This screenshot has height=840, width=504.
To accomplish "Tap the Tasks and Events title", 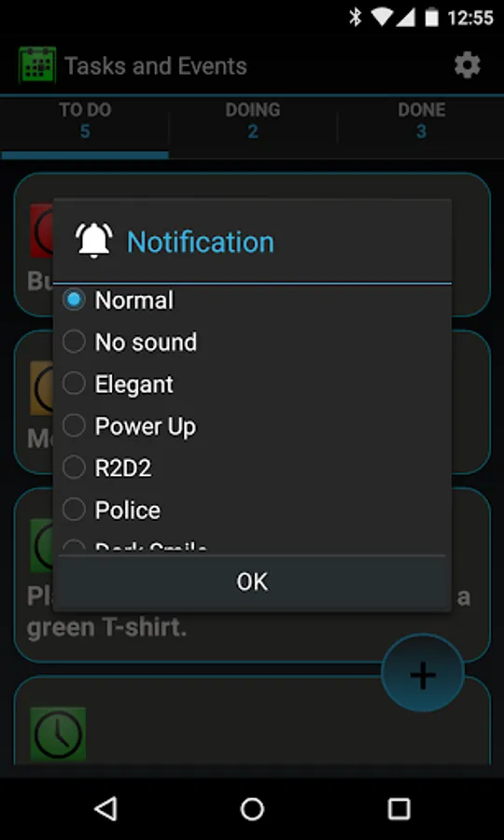I will 156,66.
